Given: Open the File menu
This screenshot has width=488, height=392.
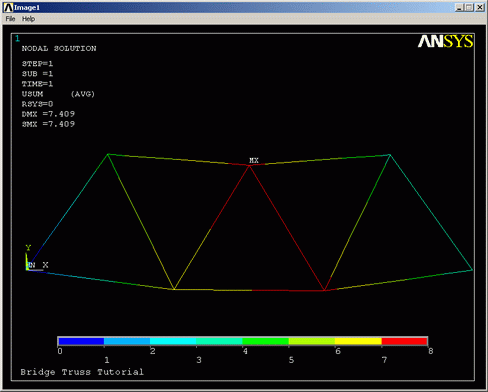Looking at the screenshot, I should pos(10,19).
